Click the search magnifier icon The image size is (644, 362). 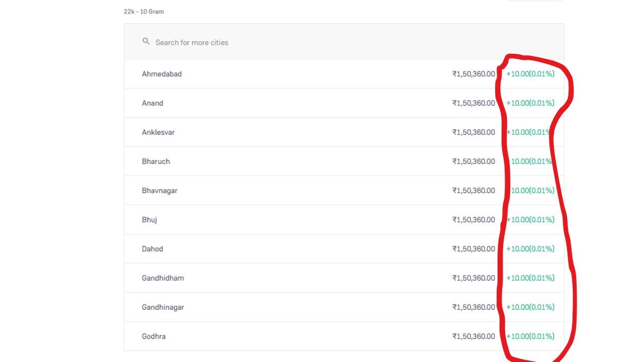point(146,42)
